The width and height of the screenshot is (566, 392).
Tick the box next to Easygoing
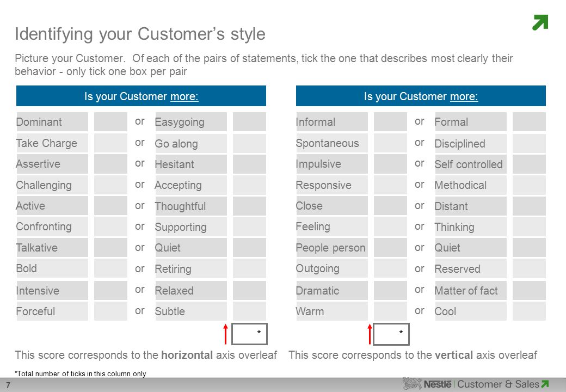[249, 121]
